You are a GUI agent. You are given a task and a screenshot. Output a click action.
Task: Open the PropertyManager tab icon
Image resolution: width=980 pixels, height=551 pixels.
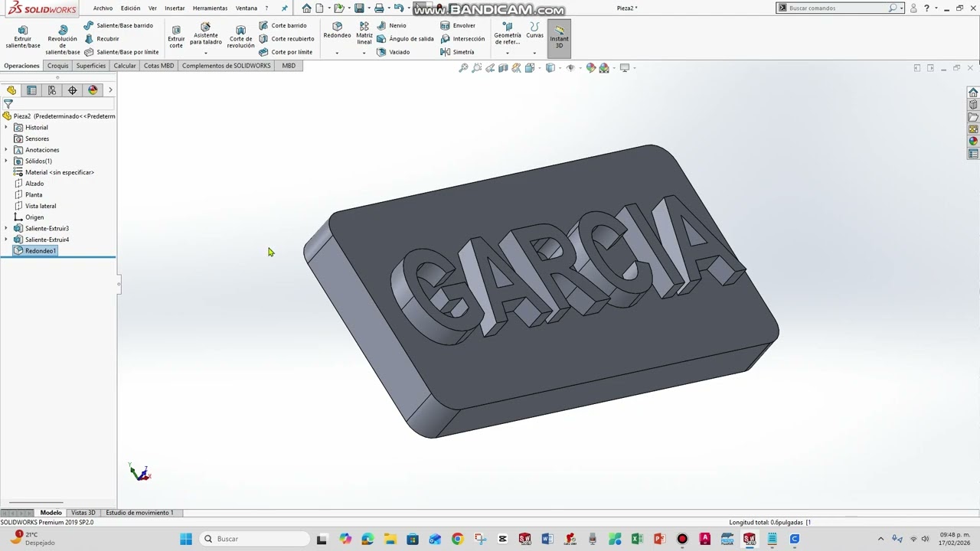31,90
